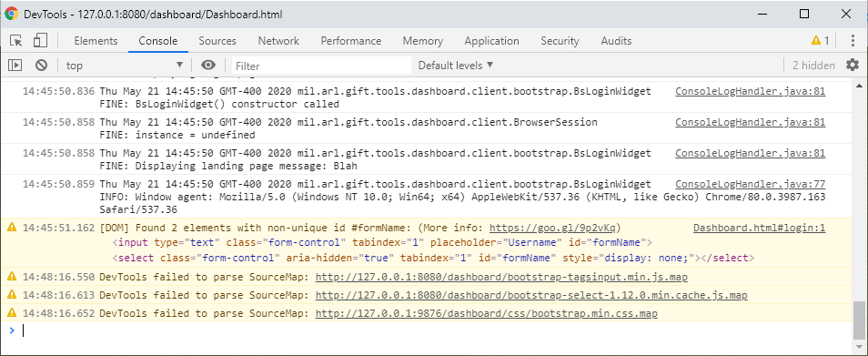Viewport: 868px width, 356px height.
Task: Go to the Network tab
Action: point(278,40)
